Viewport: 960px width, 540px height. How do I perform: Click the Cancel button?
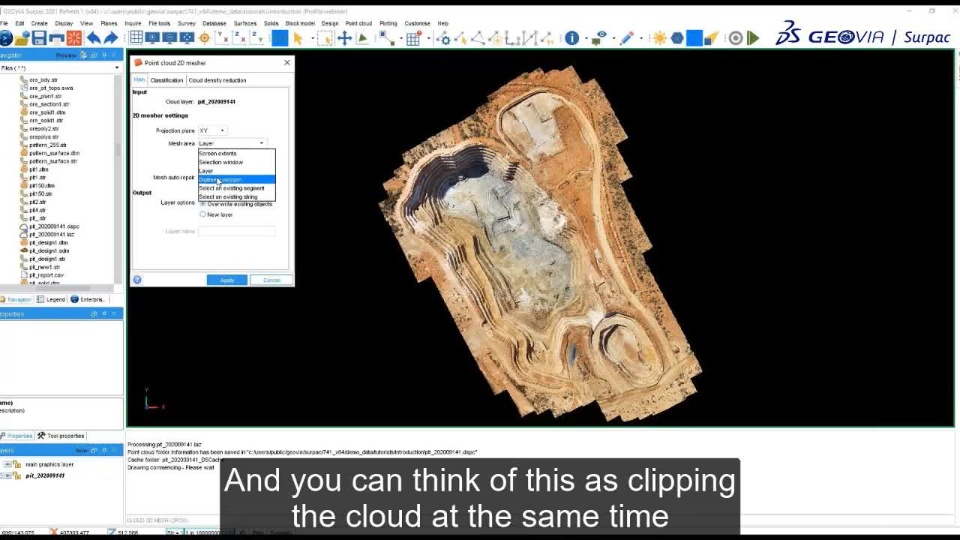point(271,280)
